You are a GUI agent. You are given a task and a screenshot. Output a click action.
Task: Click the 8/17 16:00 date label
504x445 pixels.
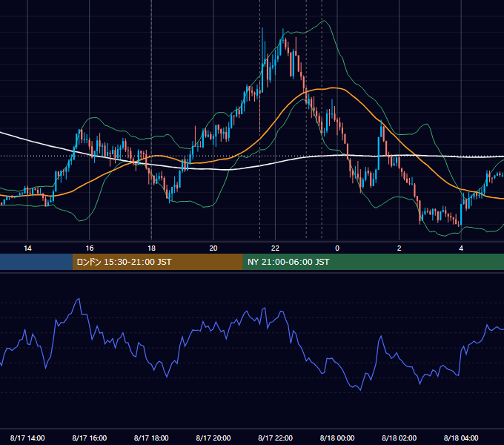pyautogui.click(x=90, y=438)
